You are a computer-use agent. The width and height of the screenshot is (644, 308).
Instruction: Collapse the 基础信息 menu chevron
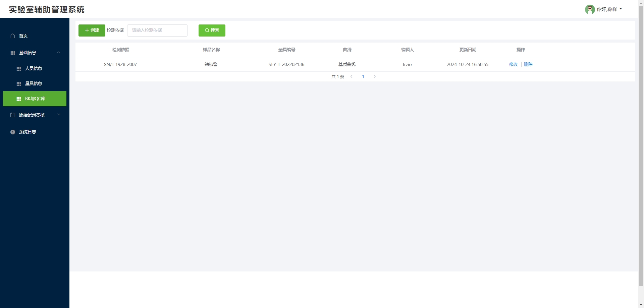click(x=59, y=53)
